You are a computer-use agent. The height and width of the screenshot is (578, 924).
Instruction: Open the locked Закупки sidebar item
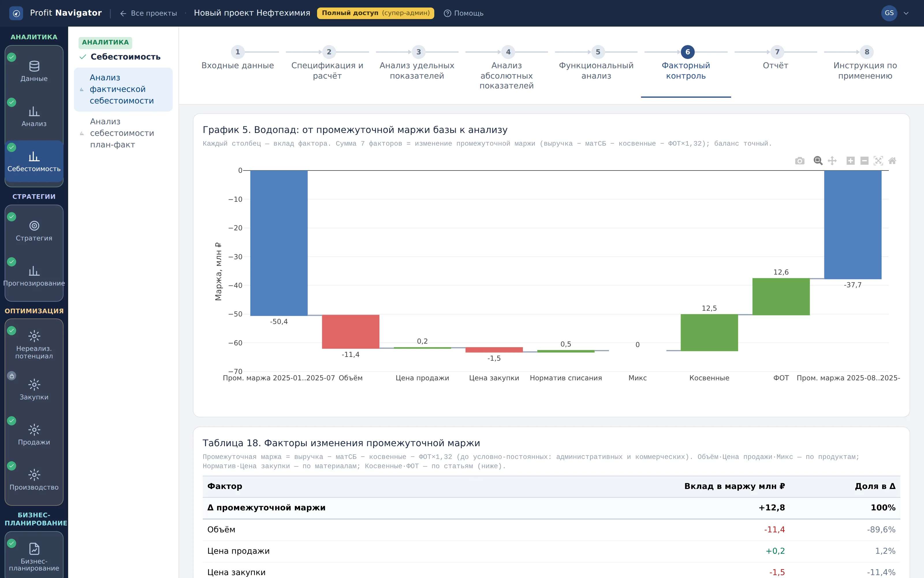34,389
